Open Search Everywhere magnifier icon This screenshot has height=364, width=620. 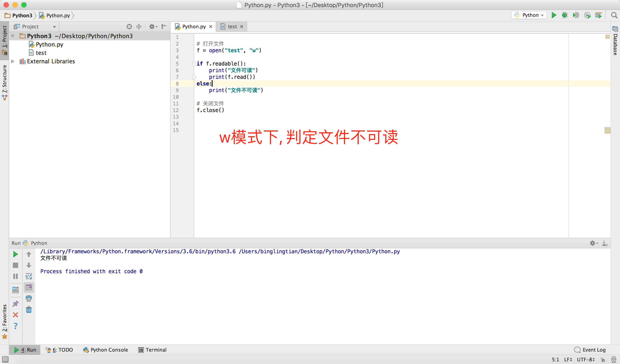click(614, 15)
